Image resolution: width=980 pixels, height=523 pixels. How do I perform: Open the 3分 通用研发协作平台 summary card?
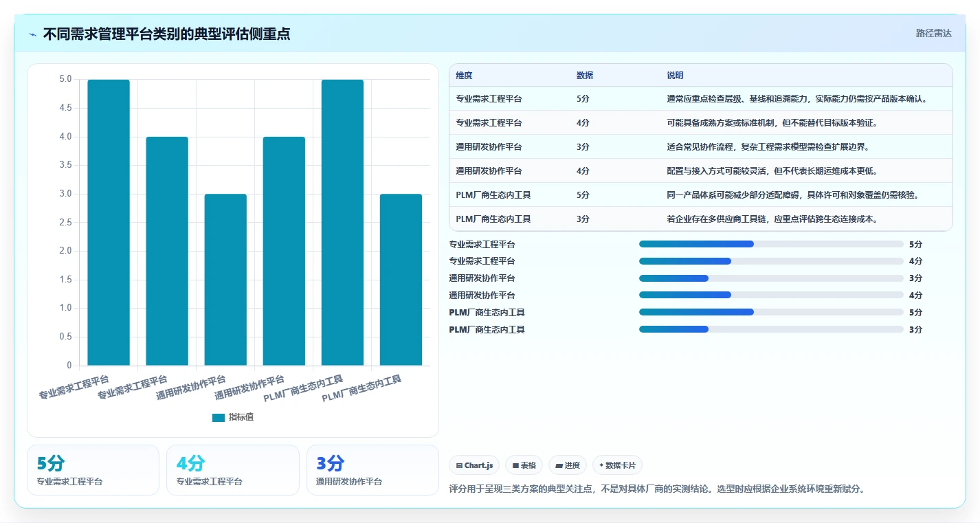click(x=372, y=470)
